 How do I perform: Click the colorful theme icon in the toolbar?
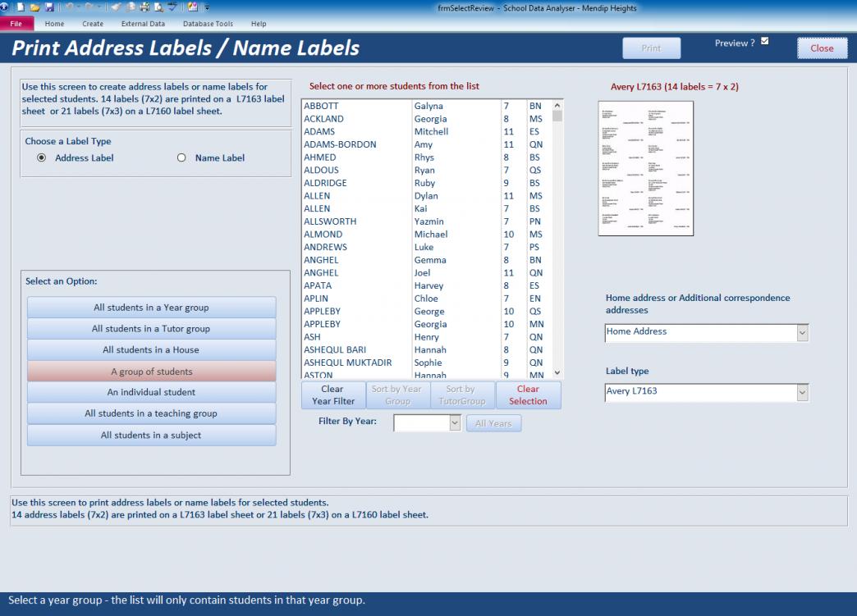tap(192, 7)
